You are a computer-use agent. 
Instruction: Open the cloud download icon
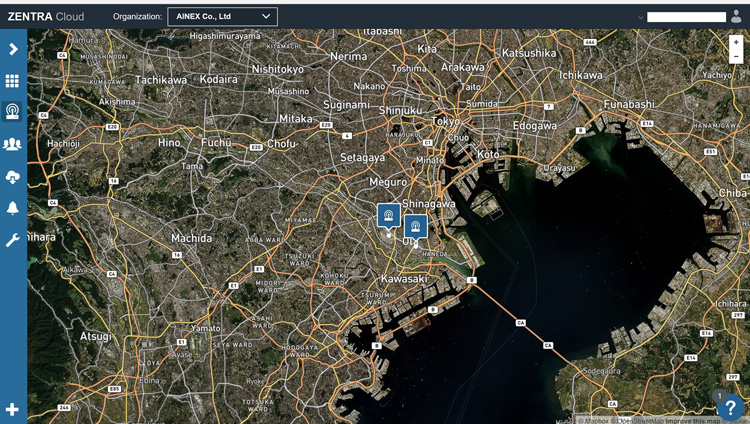coord(12,177)
